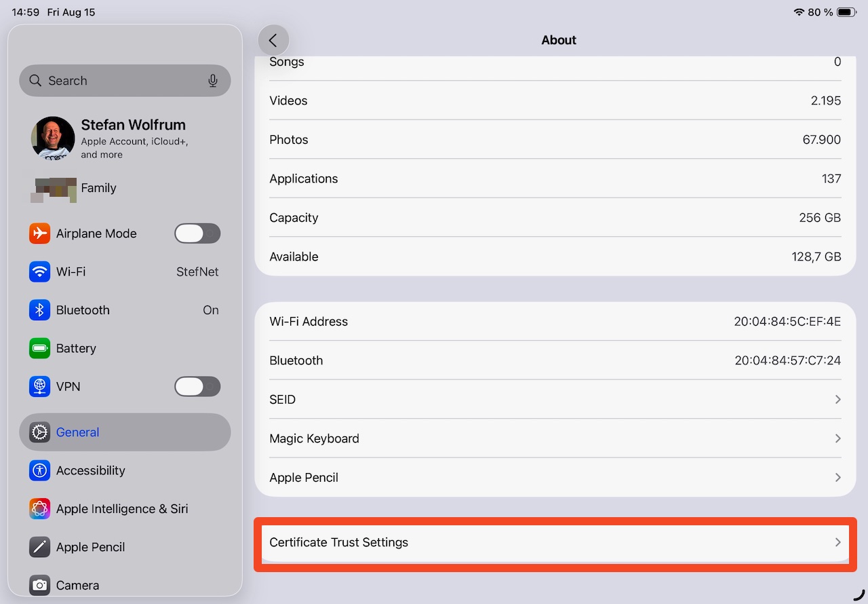Click the VPN globe icon
The height and width of the screenshot is (604, 868).
(x=40, y=387)
